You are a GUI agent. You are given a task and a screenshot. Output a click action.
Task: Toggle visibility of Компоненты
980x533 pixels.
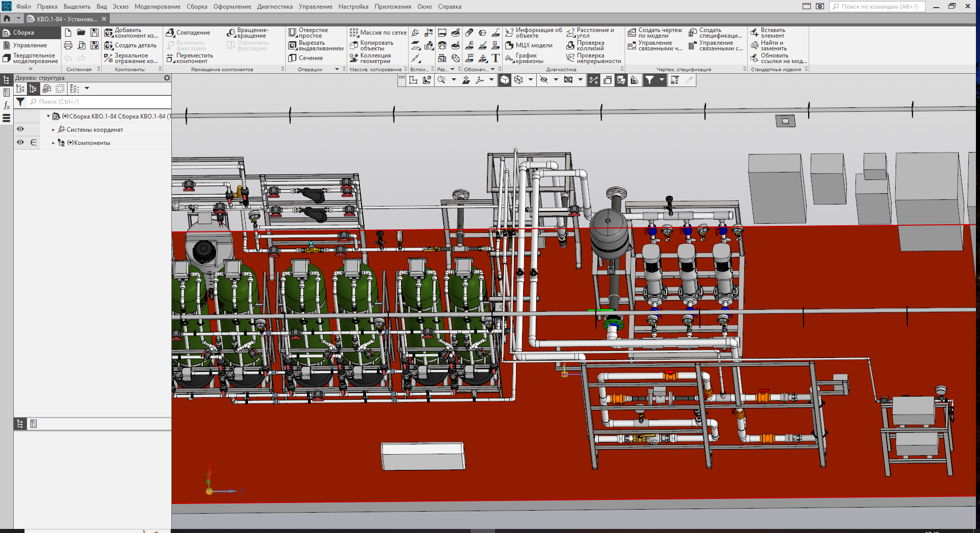point(20,143)
